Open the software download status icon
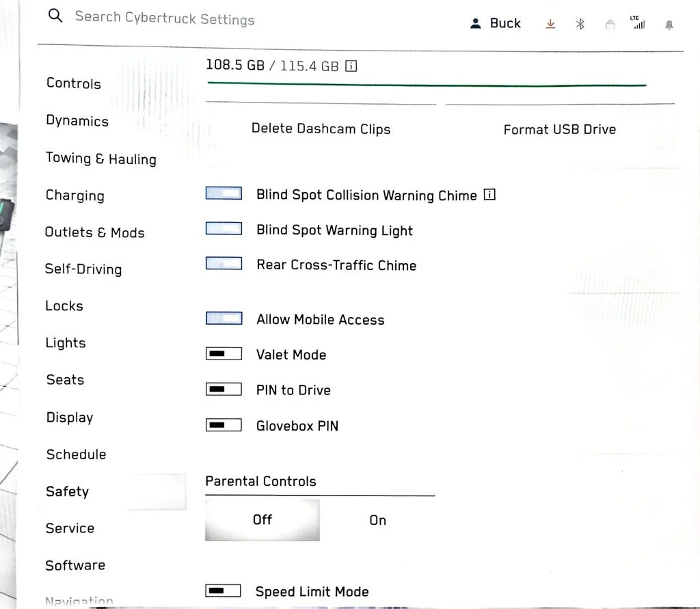 point(550,24)
